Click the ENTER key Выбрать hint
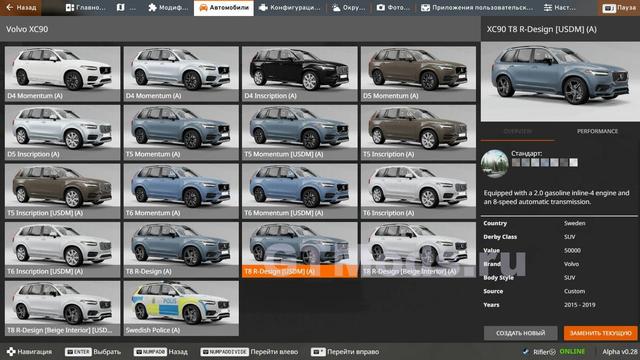The image size is (640, 360). [x=93, y=351]
